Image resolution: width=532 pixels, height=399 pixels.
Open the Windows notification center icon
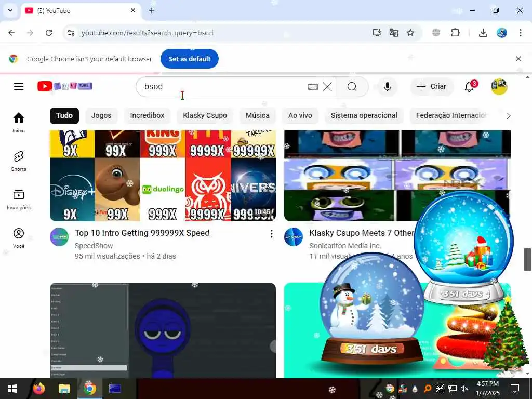click(515, 389)
